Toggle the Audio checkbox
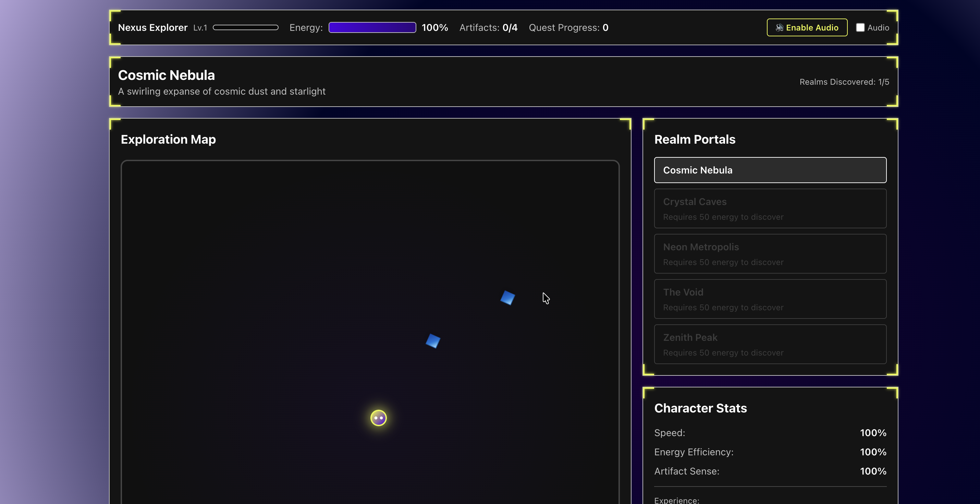Image resolution: width=980 pixels, height=504 pixels. pyautogui.click(x=860, y=27)
